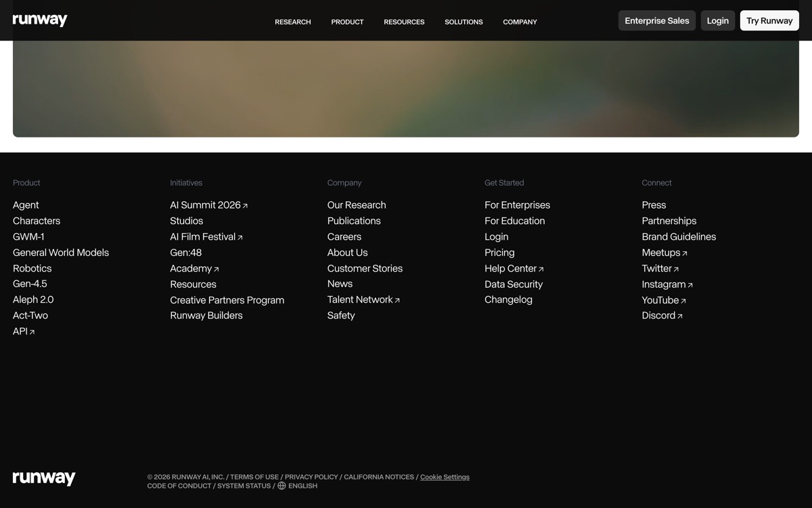Click the Enterprise Sales button
This screenshot has height=508, width=812.
(x=657, y=20)
